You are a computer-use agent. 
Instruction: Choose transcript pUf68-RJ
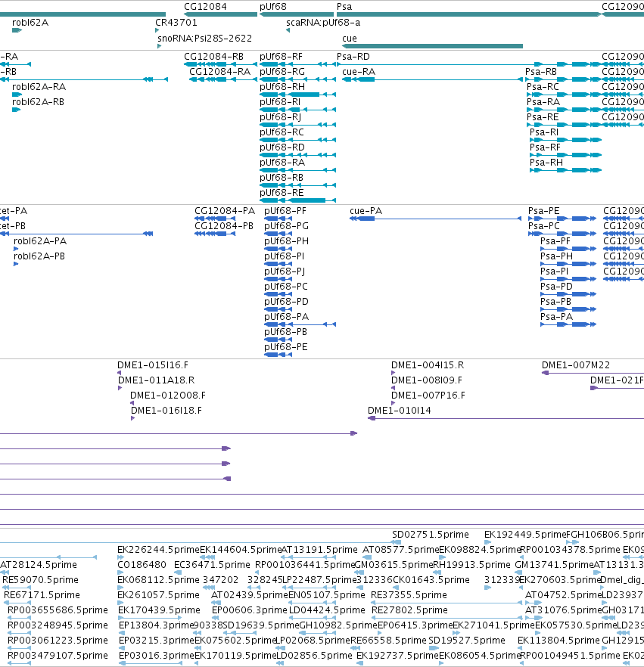(281, 117)
